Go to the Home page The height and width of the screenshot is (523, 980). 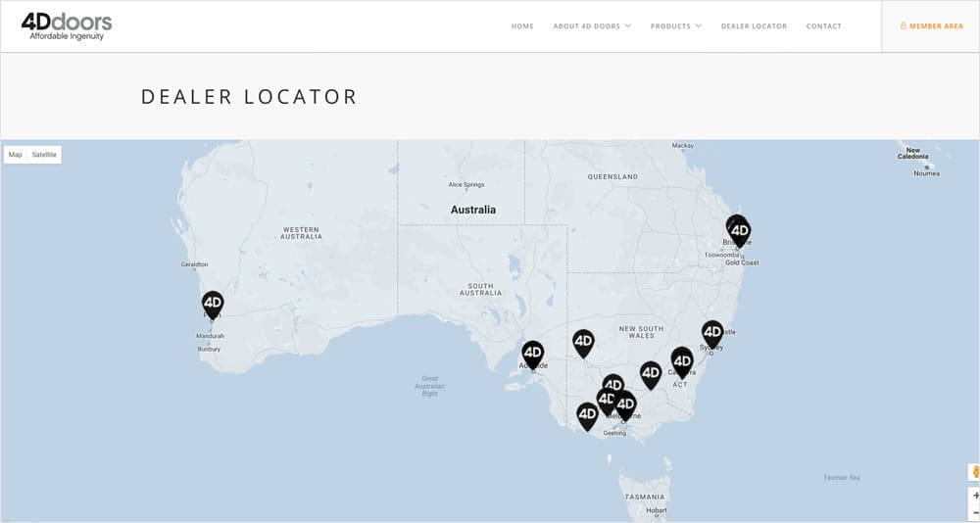[522, 26]
